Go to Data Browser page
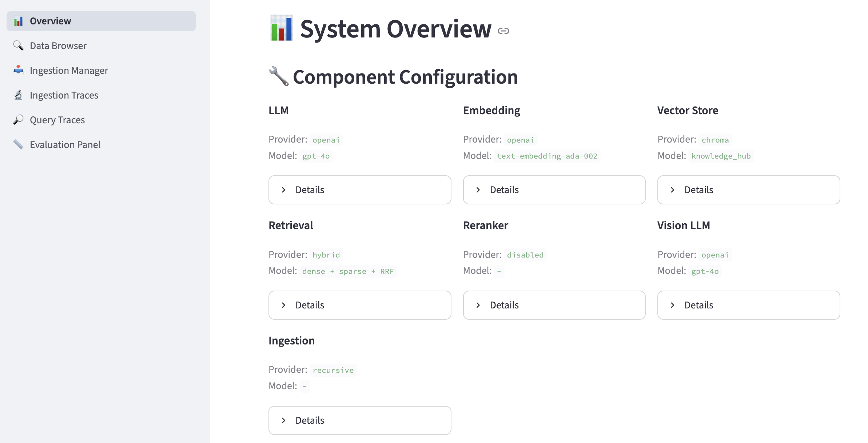The width and height of the screenshot is (868, 443). [101, 46]
